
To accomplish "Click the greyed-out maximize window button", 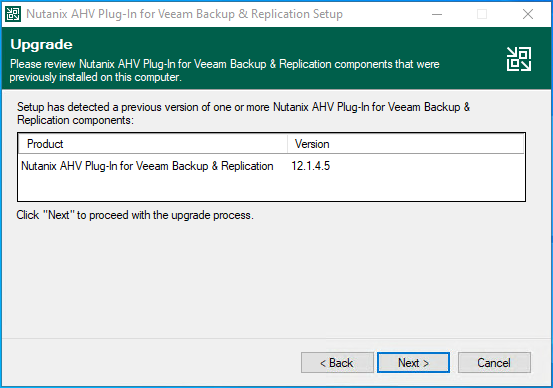I will [482, 14].
